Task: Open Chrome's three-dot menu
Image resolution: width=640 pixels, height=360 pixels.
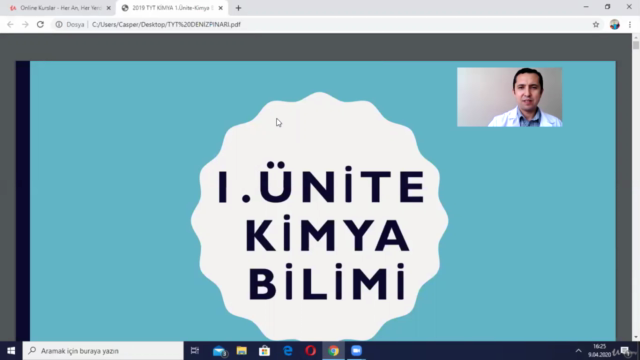Action: [630, 24]
